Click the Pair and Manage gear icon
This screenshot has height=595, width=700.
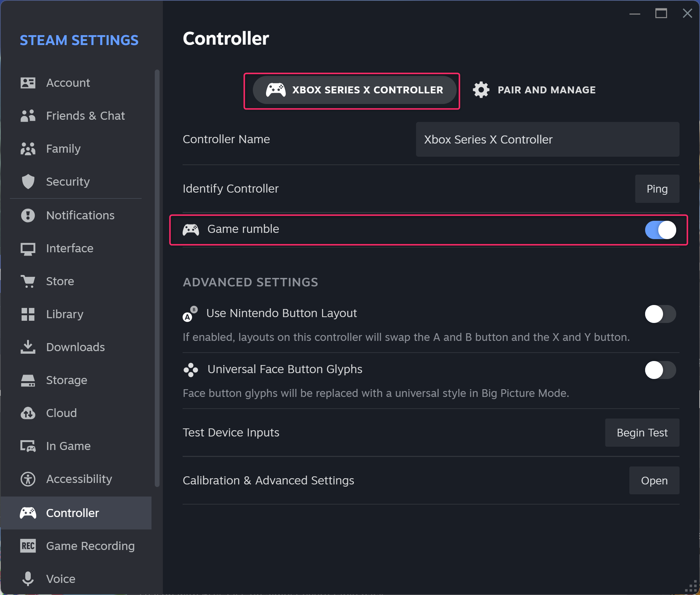pos(481,90)
